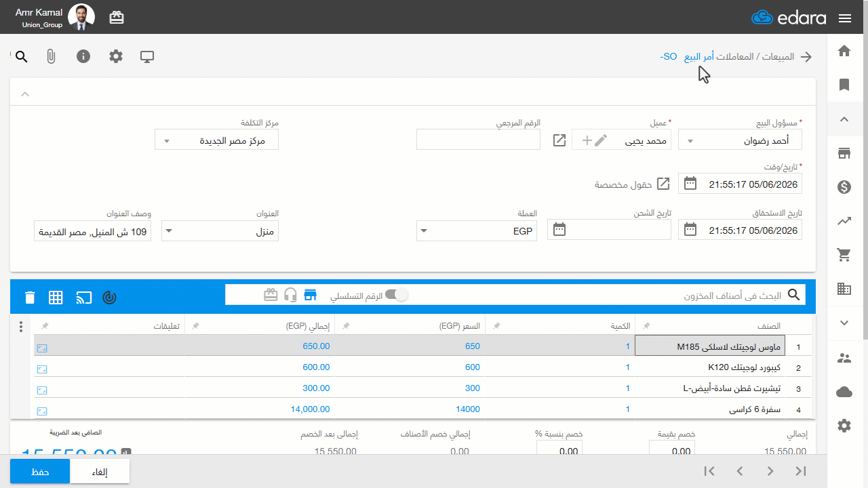Show document info with the info icon
868x488 pixels.
click(x=83, y=56)
